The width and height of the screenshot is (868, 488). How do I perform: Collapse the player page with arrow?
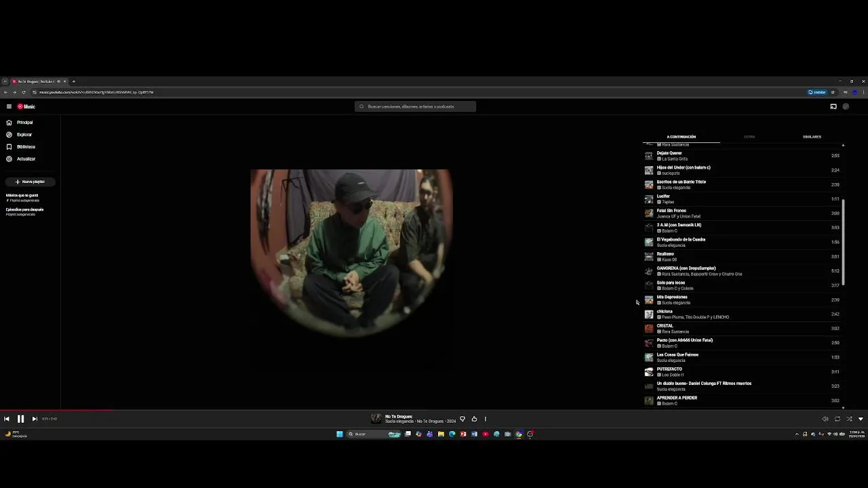point(861,419)
